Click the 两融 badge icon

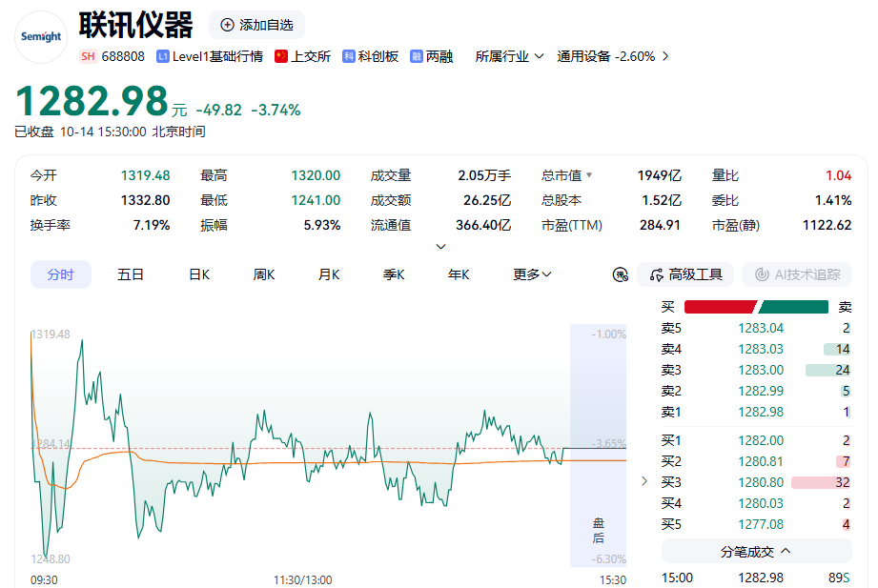[416, 56]
